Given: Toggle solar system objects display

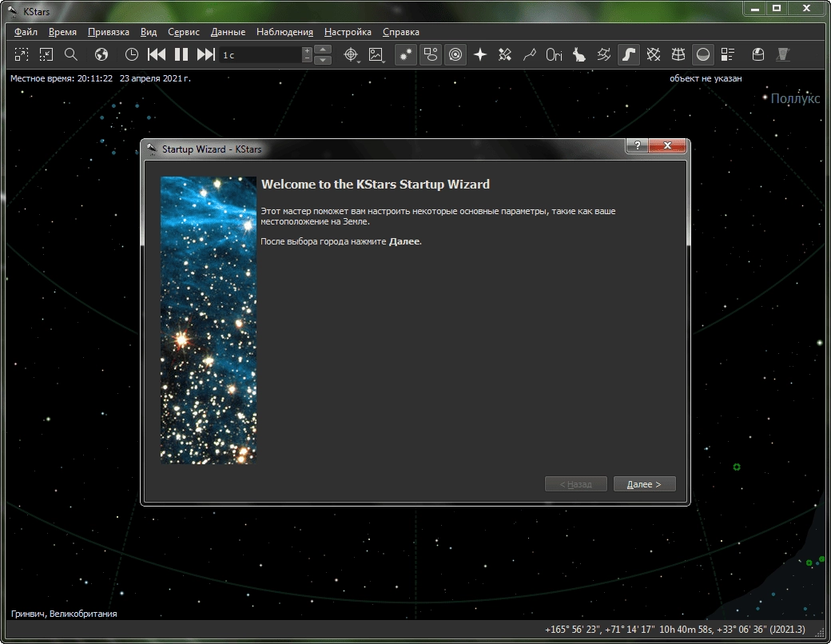Looking at the screenshot, I should pos(455,54).
